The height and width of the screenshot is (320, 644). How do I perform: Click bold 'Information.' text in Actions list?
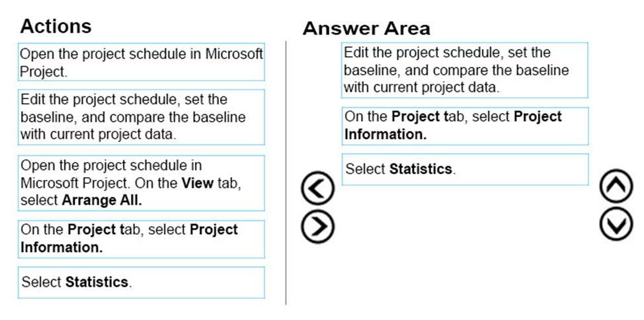61,248
